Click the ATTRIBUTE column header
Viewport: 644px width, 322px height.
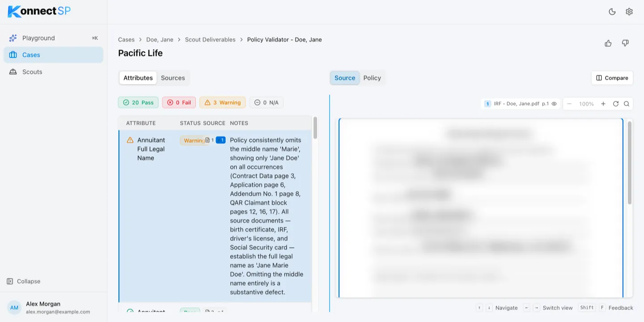(x=141, y=123)
